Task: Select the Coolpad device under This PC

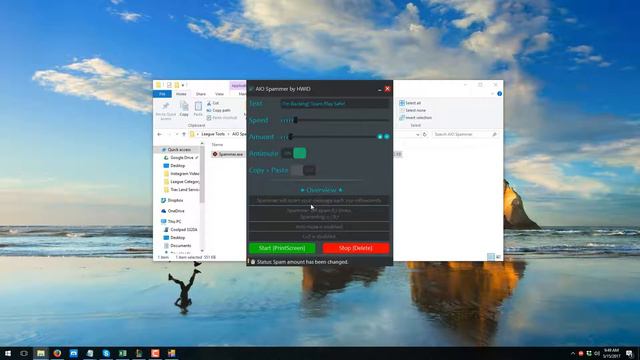Action: [180, 230]
